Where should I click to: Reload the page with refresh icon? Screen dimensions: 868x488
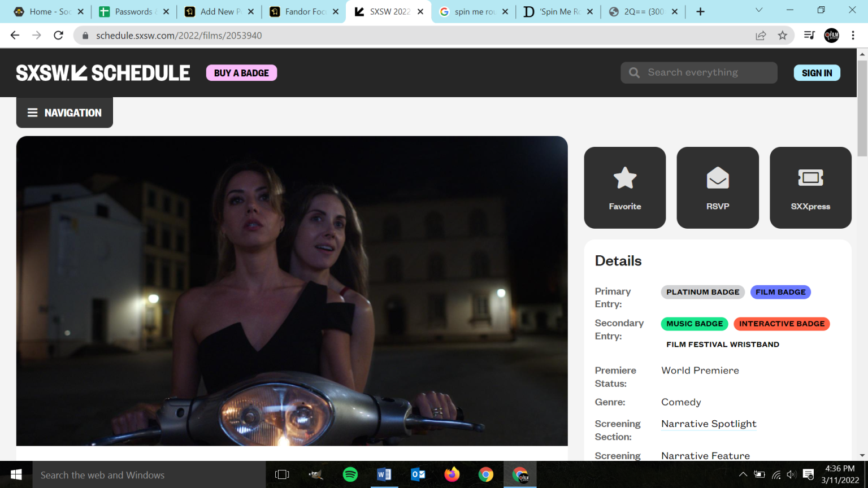(58, 35)
